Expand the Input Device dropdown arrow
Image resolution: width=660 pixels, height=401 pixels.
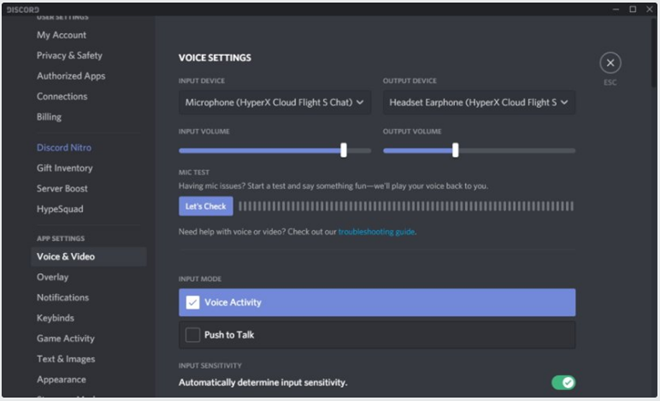point(360,102)
